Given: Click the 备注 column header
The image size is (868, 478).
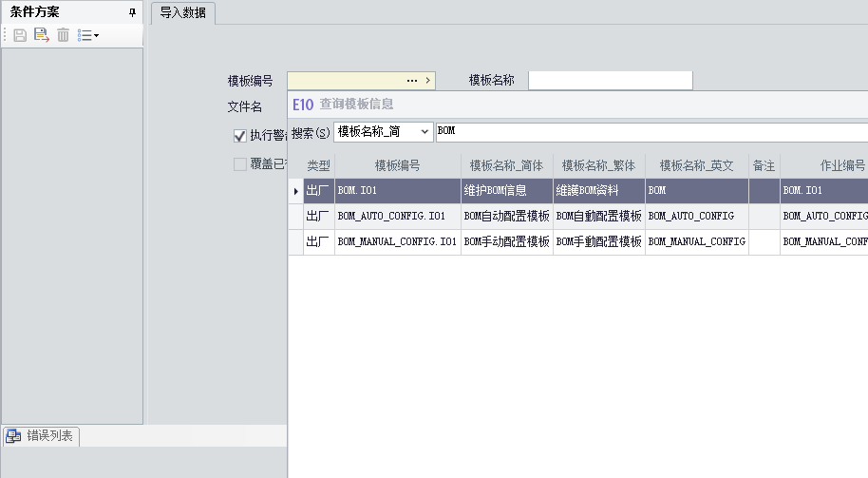Looking at the screenshot, I should click(x=764, y=165).
